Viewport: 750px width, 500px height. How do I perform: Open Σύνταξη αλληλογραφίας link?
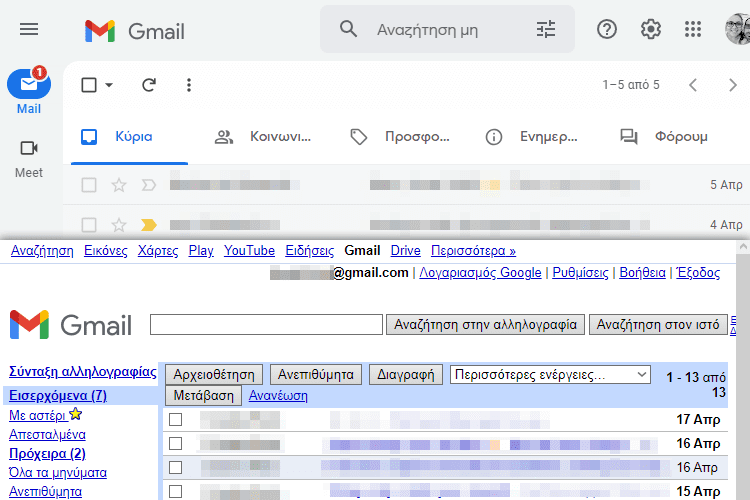pos(83,372)
